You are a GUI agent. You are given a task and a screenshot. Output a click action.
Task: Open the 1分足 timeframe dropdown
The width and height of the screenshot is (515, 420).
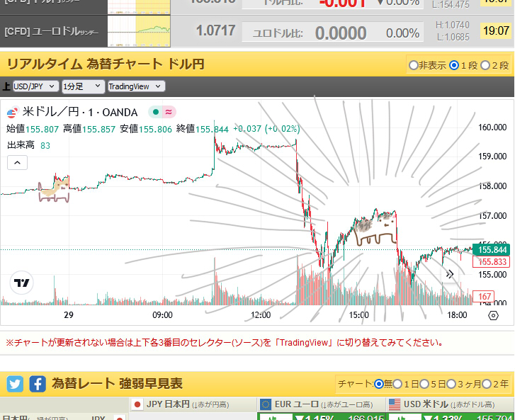[83, 86]
